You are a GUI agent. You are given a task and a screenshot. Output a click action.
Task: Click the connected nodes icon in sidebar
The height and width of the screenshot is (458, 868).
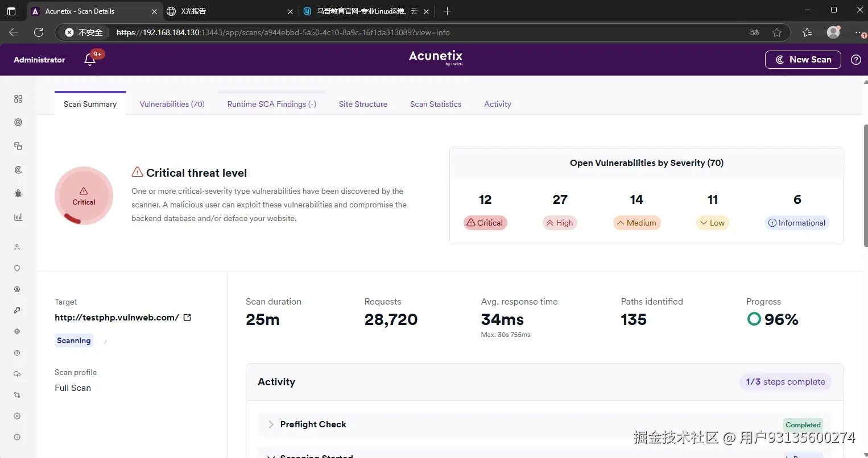17,395
